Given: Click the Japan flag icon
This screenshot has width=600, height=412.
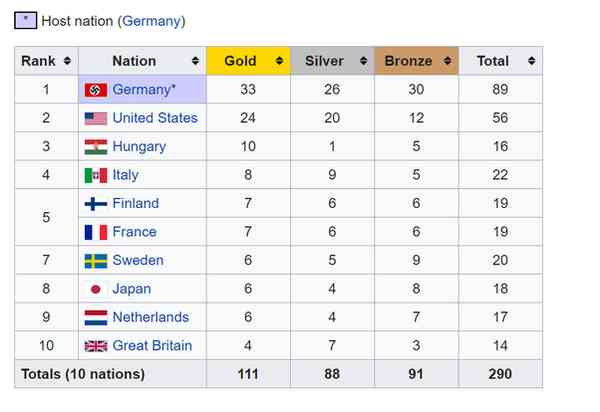Looking at the screenshot, I should pos(96,289).
